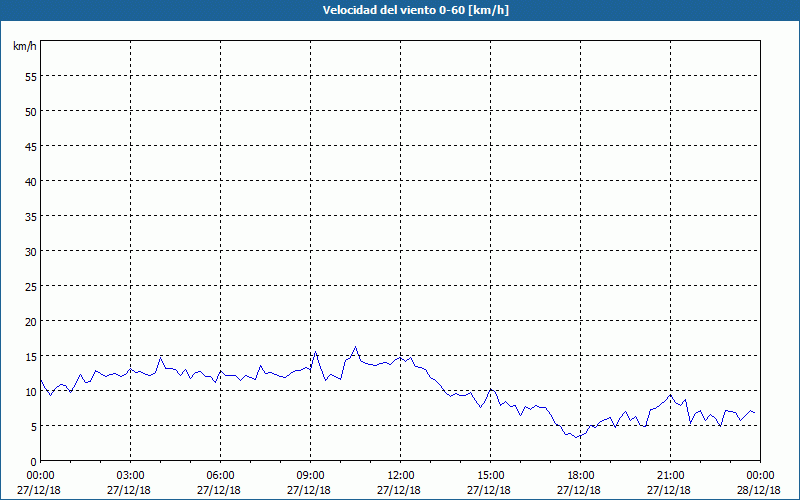Click the '03:00' time label
This screenshot has height=500, width=800.
pos(130,476)
